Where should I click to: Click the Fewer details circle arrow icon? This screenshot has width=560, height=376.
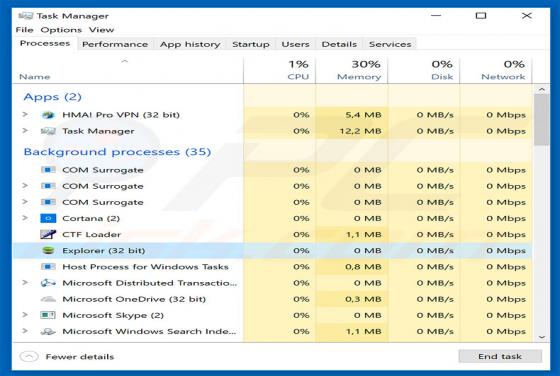29,356
